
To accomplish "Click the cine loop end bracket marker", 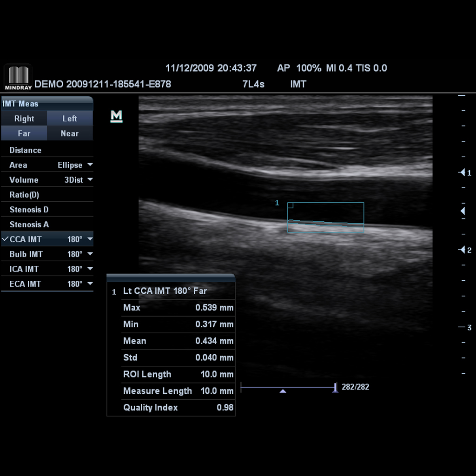I will point(335,387).
